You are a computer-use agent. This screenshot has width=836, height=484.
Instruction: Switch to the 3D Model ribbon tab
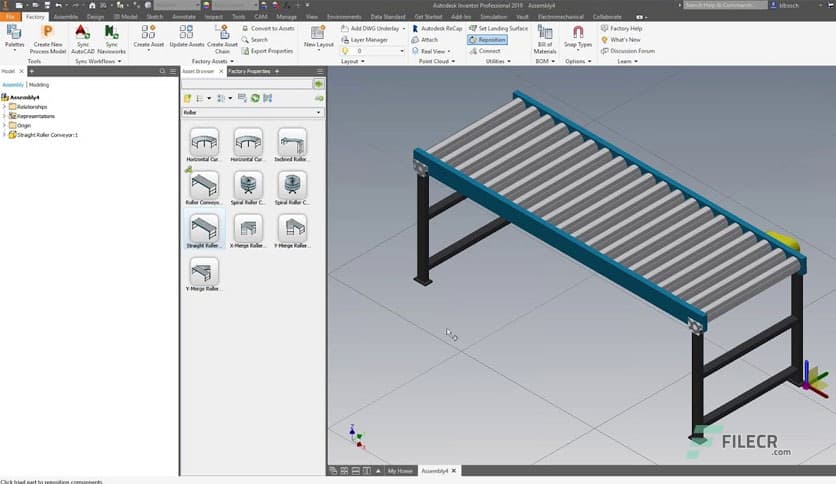(x=125, y=17)
